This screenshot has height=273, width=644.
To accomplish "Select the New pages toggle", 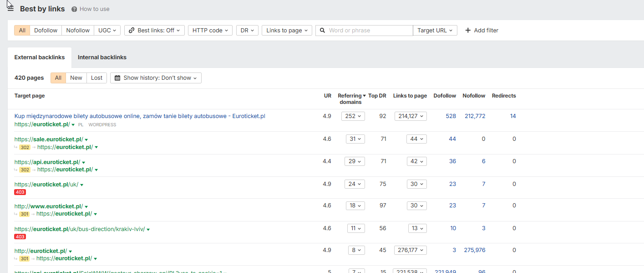I will tap(76, 78).
